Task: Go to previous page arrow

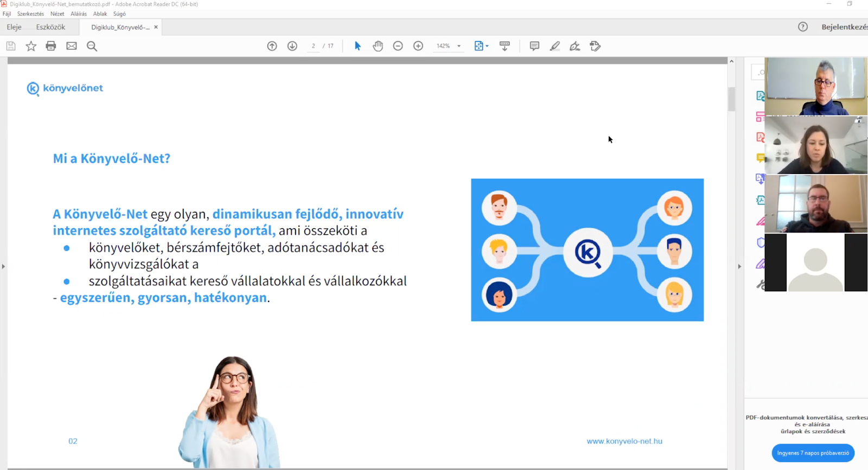Action: pos(272,46)
